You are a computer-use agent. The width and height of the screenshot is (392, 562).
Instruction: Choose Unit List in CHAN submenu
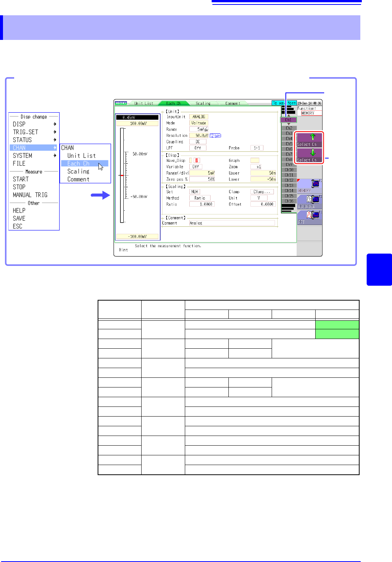click(x=82, y=156)
